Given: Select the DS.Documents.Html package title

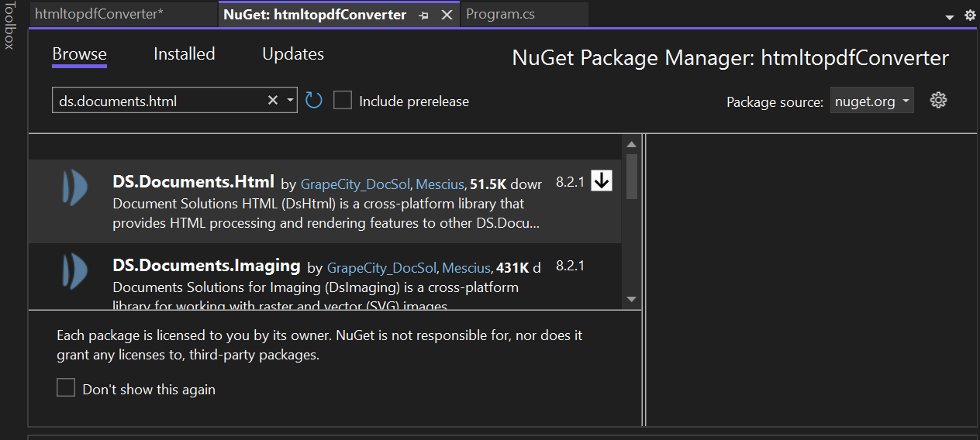Looking at the screenshot, I should click(193, 182).
